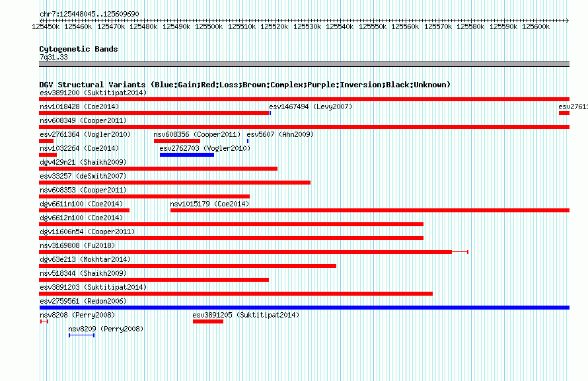Click the red nsv608356 loss bar
The image size is (588, 381).
177,141
